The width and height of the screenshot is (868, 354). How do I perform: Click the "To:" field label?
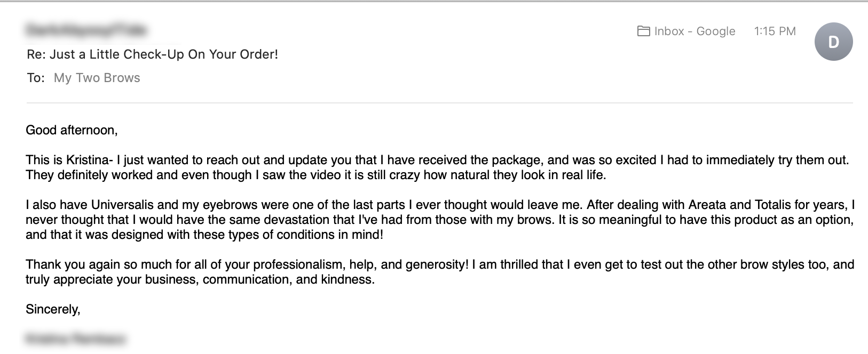click(36, 78)
